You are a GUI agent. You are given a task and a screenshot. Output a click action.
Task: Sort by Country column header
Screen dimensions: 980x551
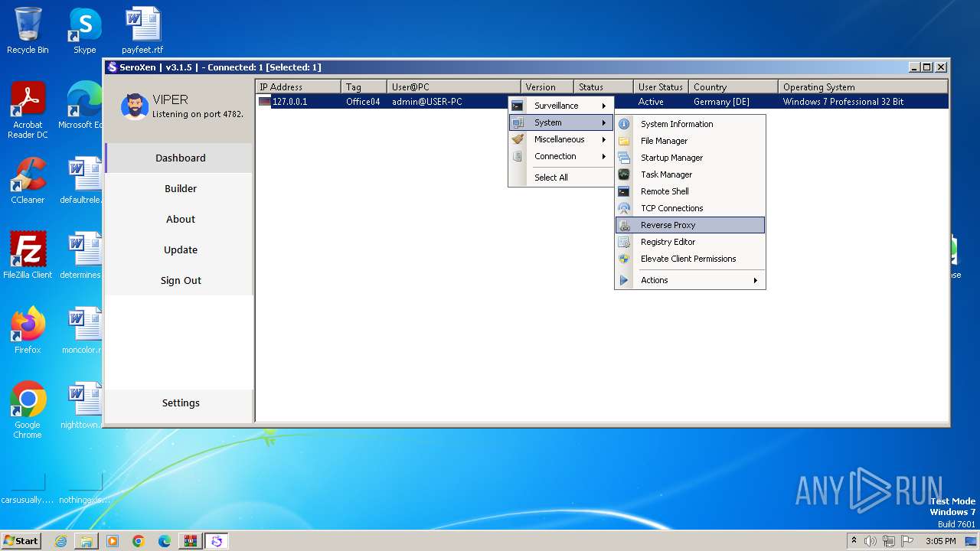733,87
